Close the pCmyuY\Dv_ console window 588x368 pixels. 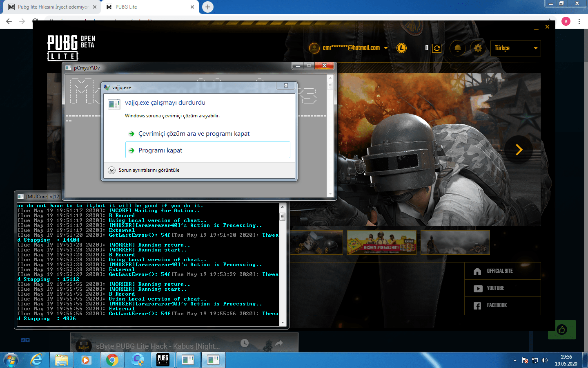pyautogui.click(x=324, y=65)
